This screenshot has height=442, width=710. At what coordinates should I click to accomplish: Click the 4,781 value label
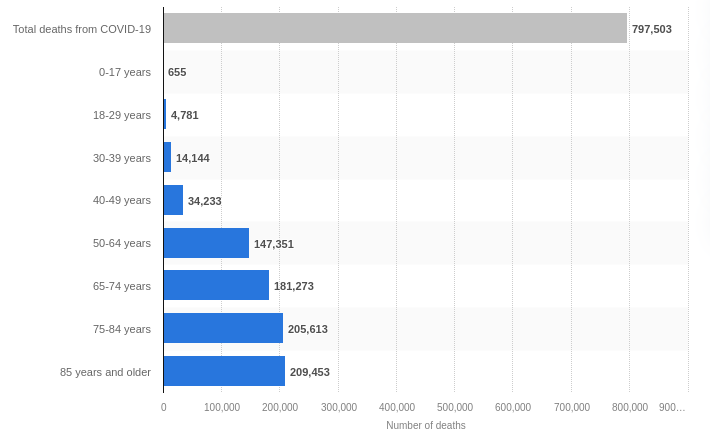coord(184,115)
